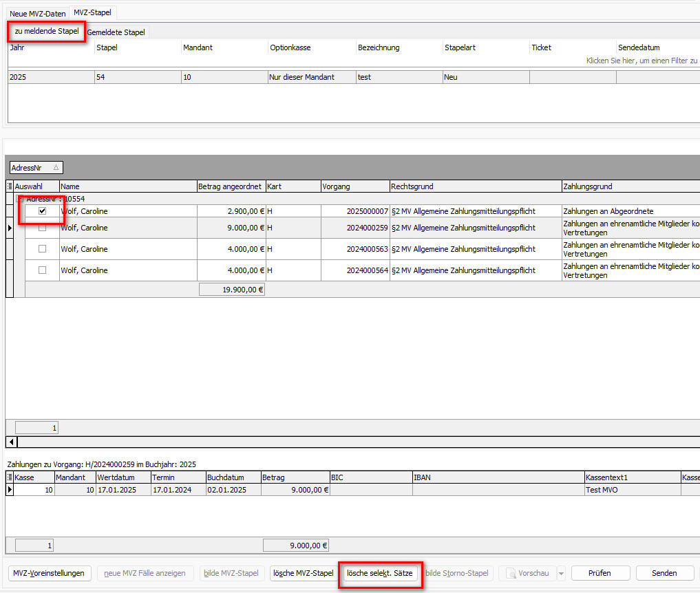Select Zahlungen an Abgeordnete cell
Viewport: 700px width, 593px height.
point(630,211)
